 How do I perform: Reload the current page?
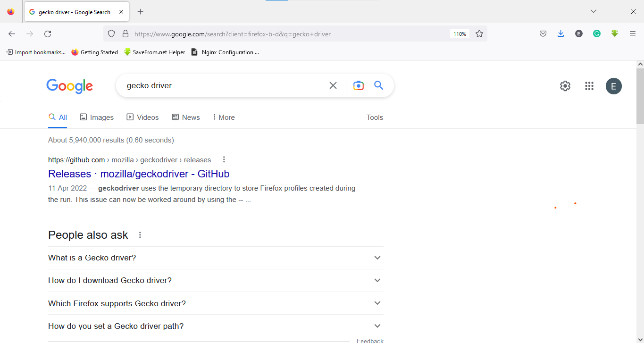[x=48, y=33]
